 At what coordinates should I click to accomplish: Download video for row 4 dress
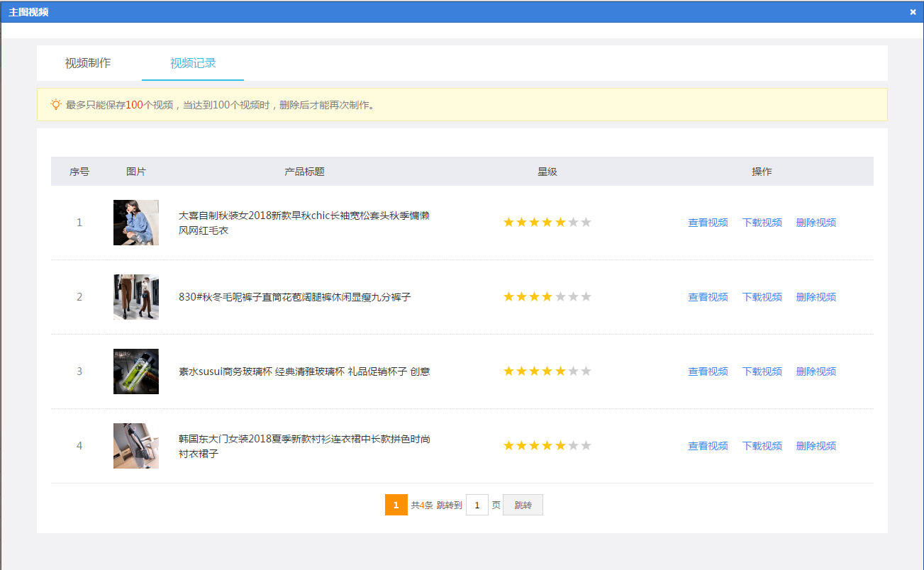click(x=762, y=446)
